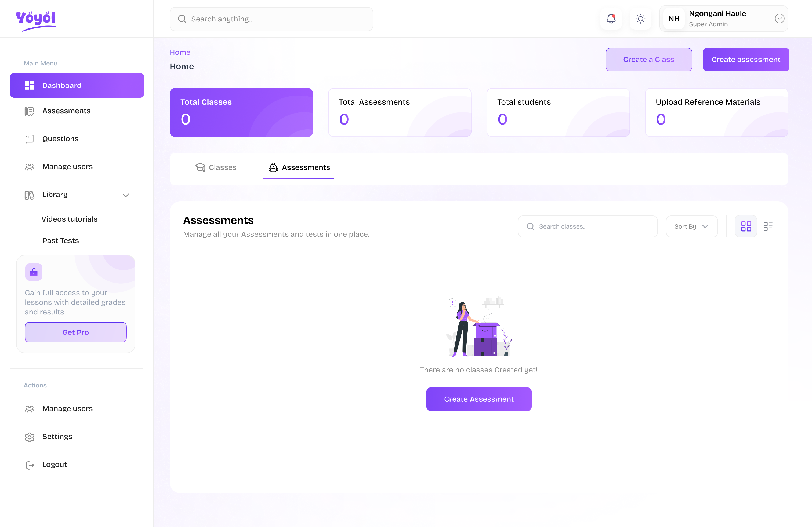Expand the user profile chevron menu

pyautogui.click(x=779, y=19)
